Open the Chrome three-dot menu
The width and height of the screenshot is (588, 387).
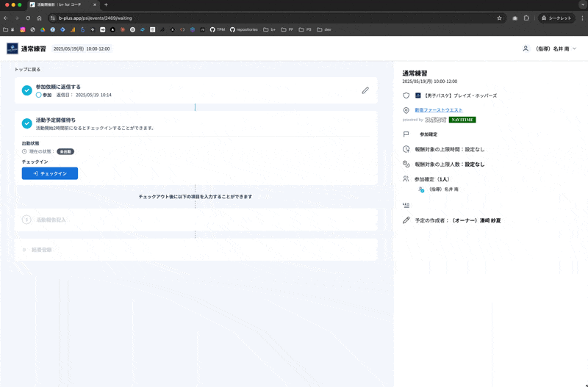pyautogui.click(x=581, y=18)
